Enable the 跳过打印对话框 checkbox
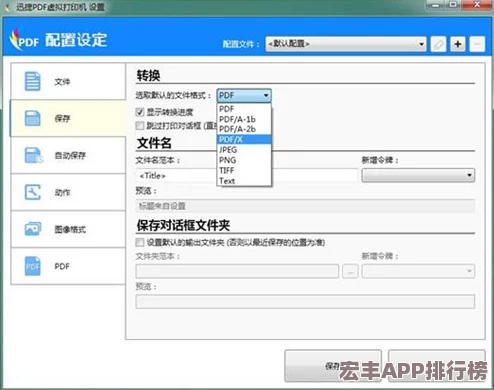The image size is (494, 390). tap(140, 126)
